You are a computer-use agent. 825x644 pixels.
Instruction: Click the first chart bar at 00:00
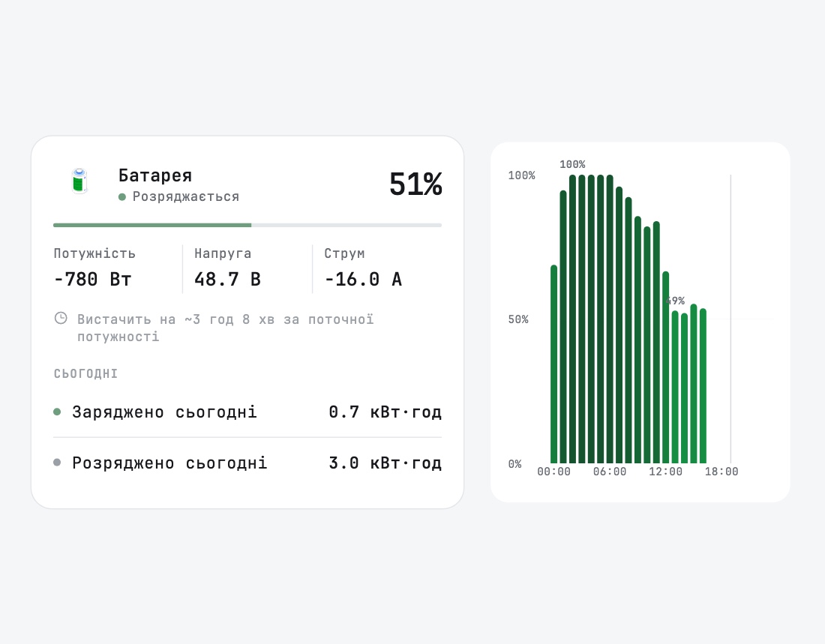553,364
